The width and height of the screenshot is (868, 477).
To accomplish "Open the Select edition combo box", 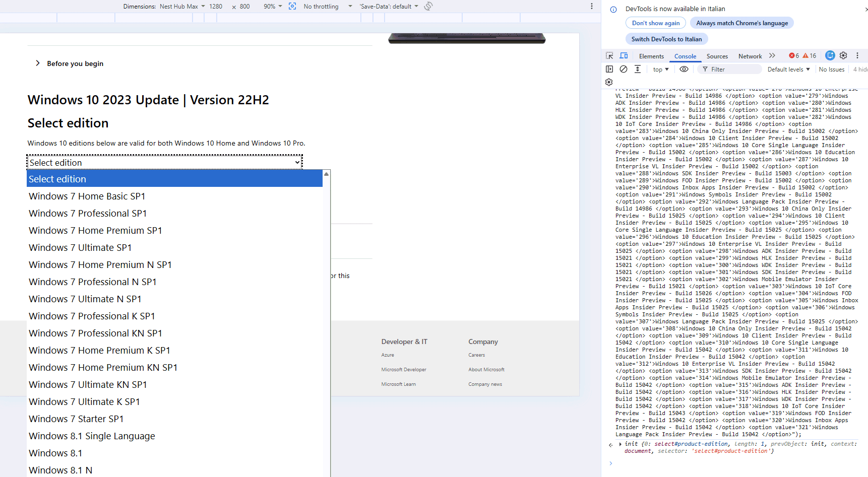I will pyautogui.click(x=164, y=162).
